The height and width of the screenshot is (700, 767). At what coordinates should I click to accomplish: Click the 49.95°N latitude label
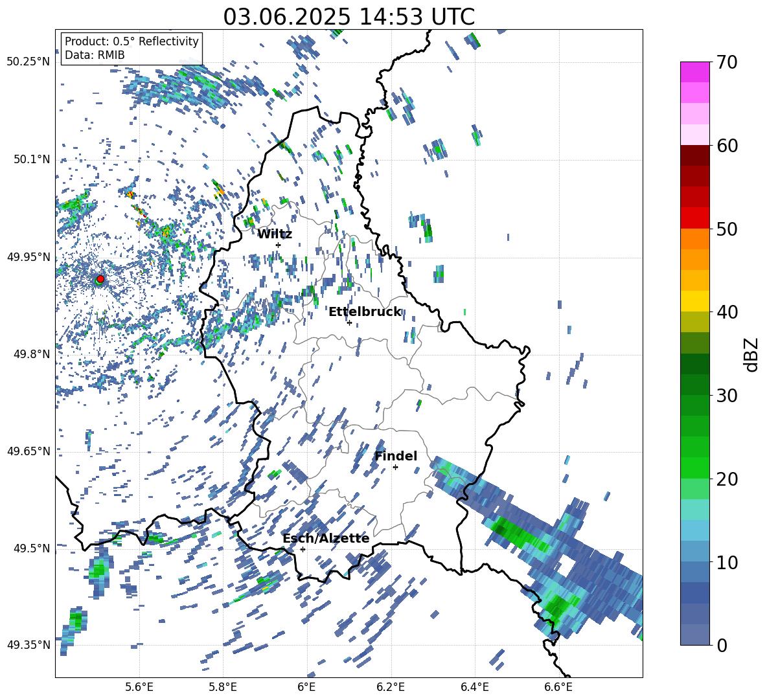[x=29, y=256]
